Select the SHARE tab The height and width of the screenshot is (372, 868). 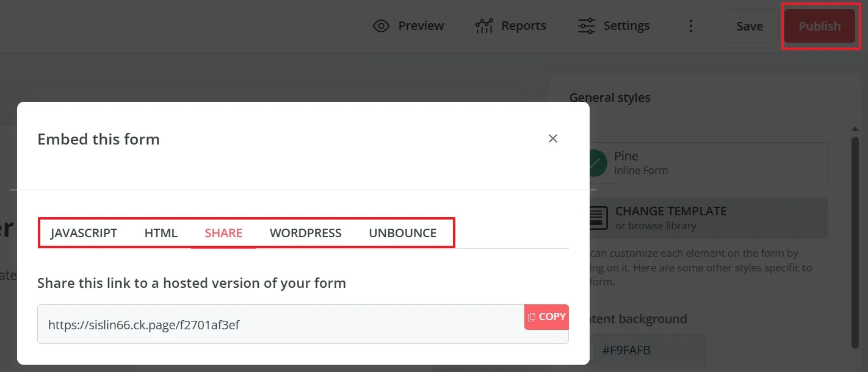click(223, 233)
